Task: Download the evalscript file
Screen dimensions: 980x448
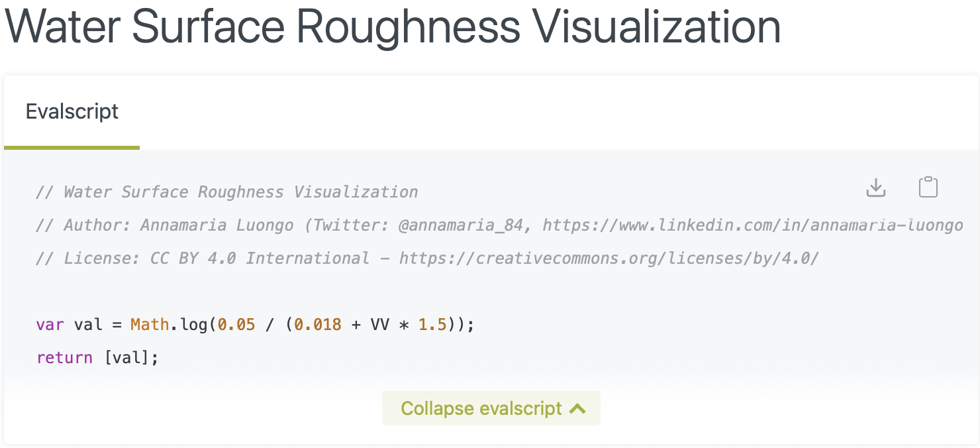Action: tap(876, 188)
